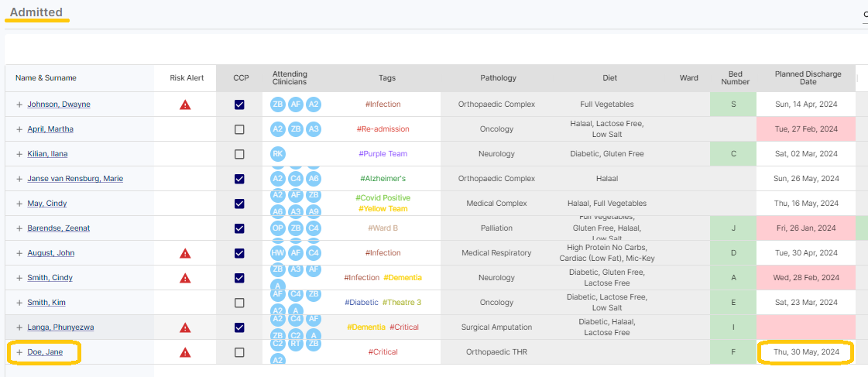Click HW clinician avatar in August row
The width and height of the screenshot is (868, 377).
pyautogui.click(x=278, y=253)
